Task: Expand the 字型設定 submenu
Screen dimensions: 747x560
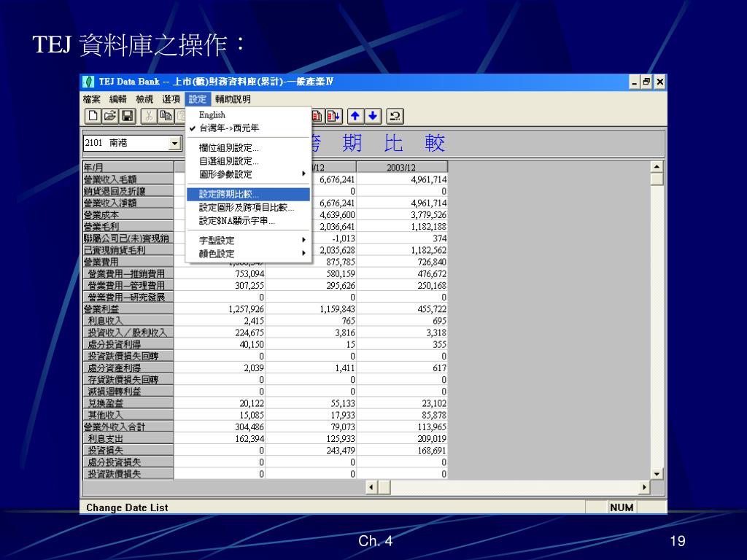Action: pyautogui.click(x=248, y=241)
